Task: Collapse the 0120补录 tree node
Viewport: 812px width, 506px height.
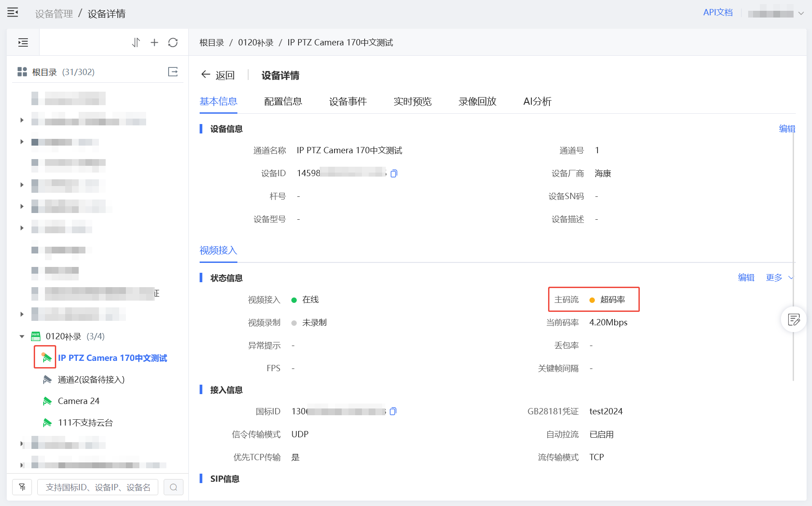Action: point(22,337)
